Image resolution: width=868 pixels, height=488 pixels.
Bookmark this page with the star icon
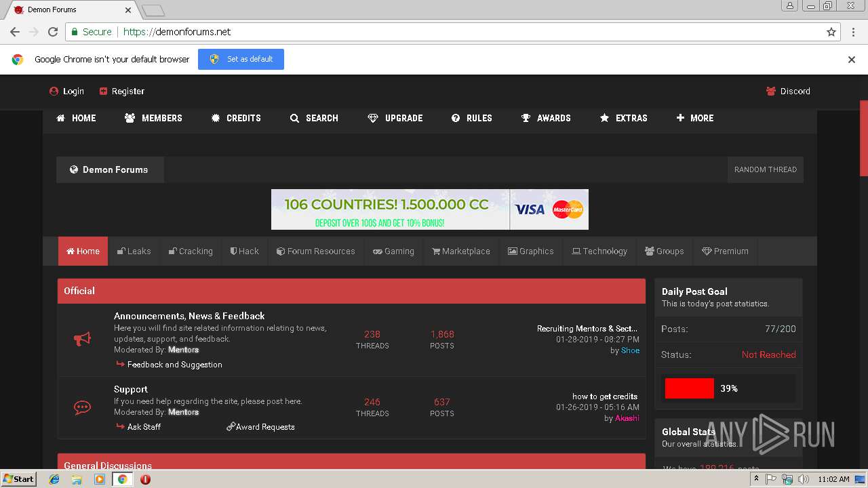[x=831, y=32]
